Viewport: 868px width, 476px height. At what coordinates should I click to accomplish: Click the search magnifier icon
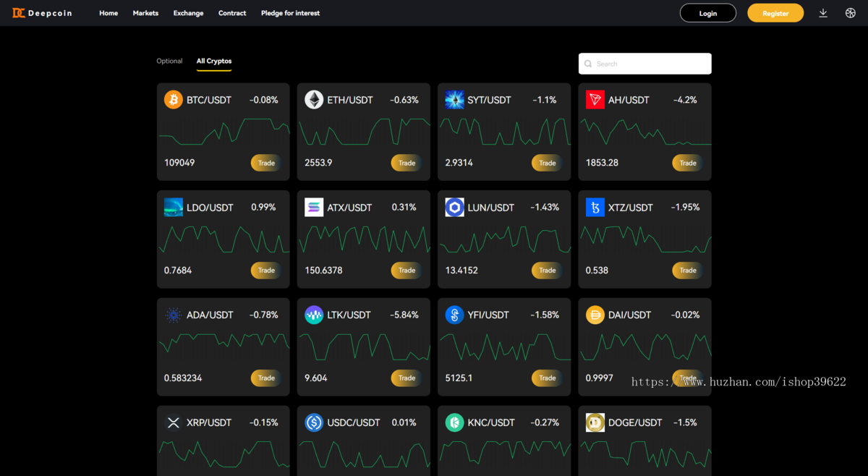point(588,64)
